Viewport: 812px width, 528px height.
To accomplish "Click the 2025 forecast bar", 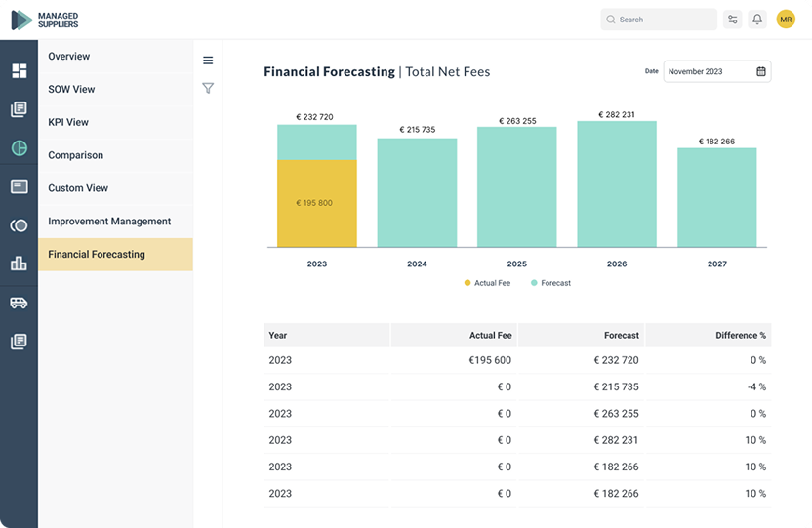I will [x=517, y=186].
